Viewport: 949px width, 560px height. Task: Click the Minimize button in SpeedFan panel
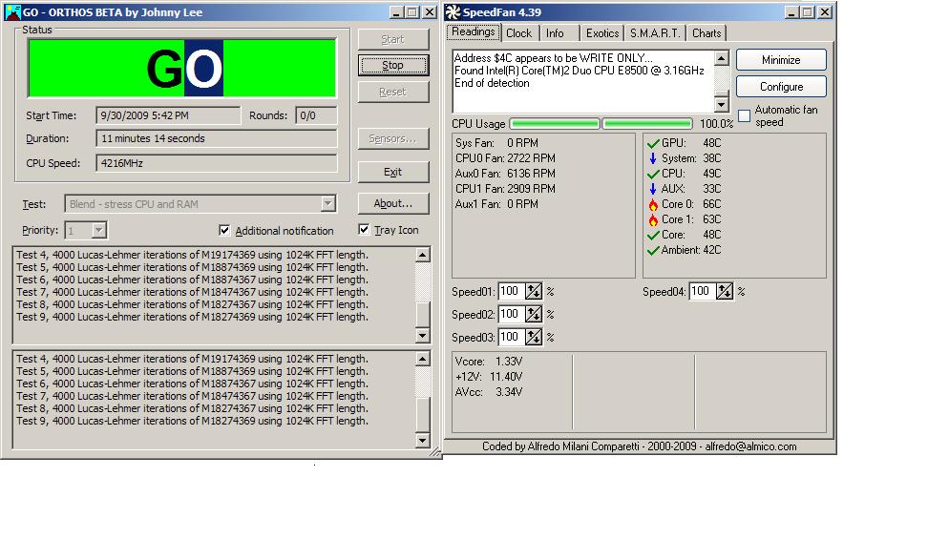781,60
